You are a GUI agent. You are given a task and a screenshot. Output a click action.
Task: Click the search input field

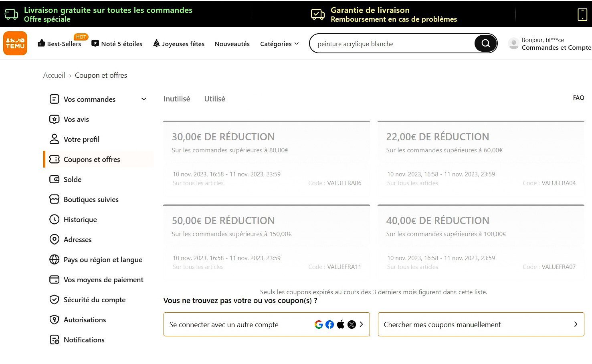393,43
